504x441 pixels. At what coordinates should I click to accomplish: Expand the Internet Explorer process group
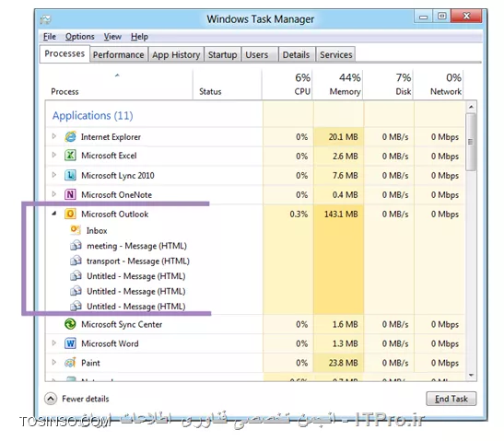coord(54,136)
